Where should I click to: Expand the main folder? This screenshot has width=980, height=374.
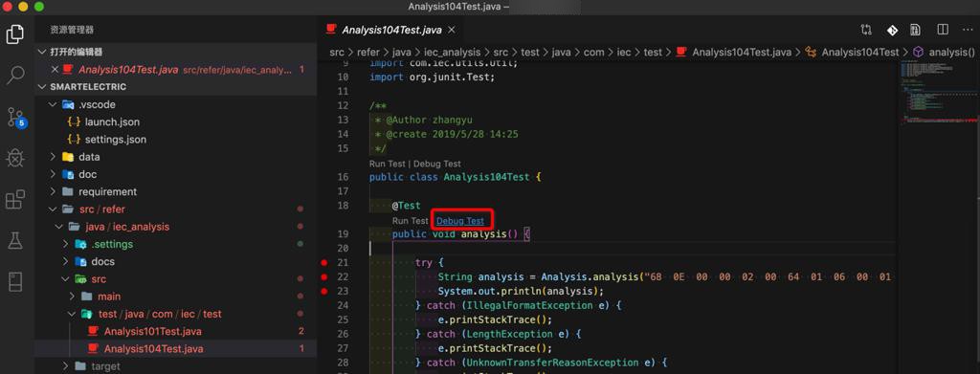71,297
